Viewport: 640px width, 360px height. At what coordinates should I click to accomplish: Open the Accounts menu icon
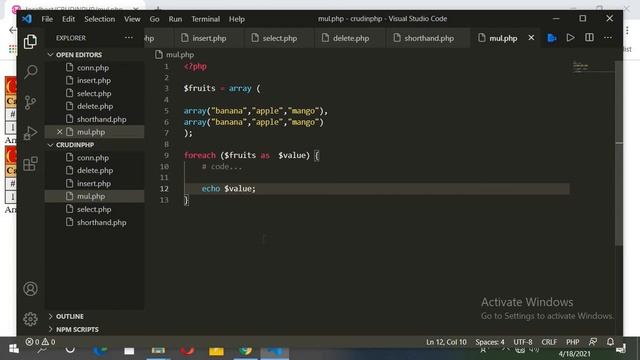pos(30,289)
